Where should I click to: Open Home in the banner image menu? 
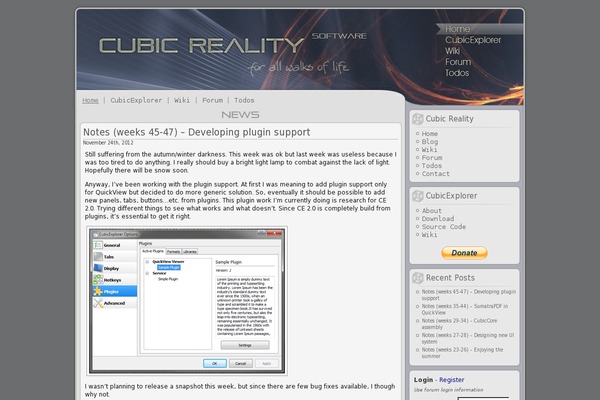(457, 29)
